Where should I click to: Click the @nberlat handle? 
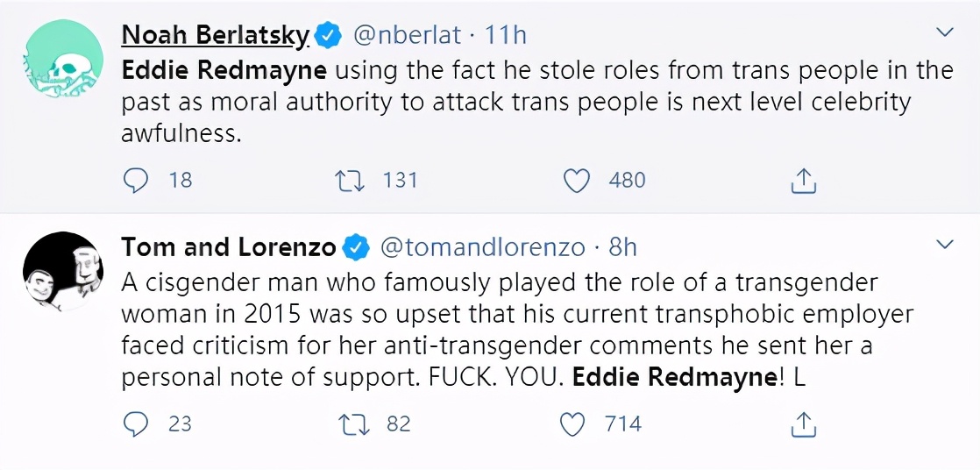click(407, 36)
